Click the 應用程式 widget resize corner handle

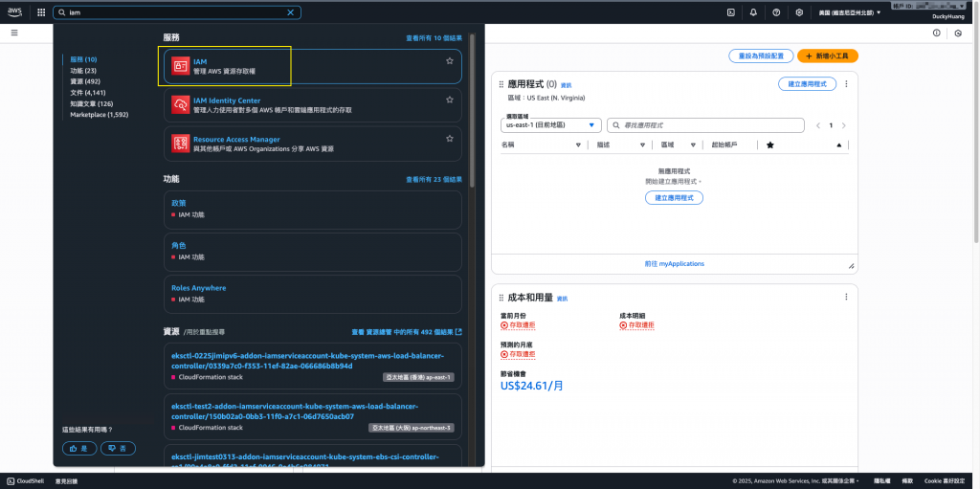[x=851, y=266]
